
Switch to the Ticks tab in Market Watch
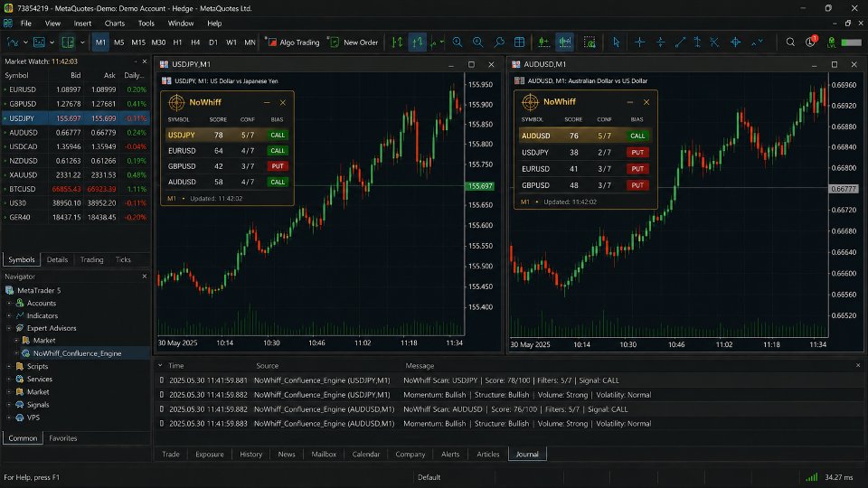123,259
